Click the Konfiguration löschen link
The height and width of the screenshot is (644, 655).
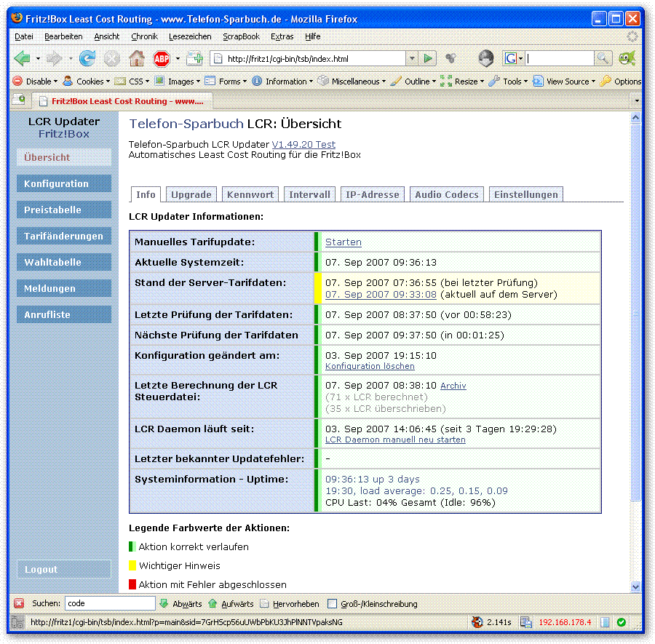(x=370, y=366)
